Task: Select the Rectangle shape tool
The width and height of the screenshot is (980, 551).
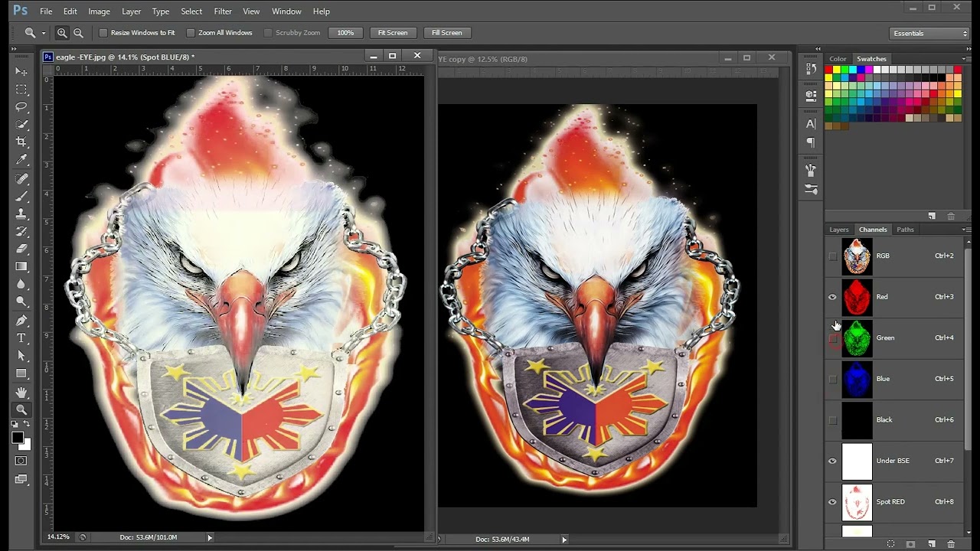Action: [x=21, y=373]
